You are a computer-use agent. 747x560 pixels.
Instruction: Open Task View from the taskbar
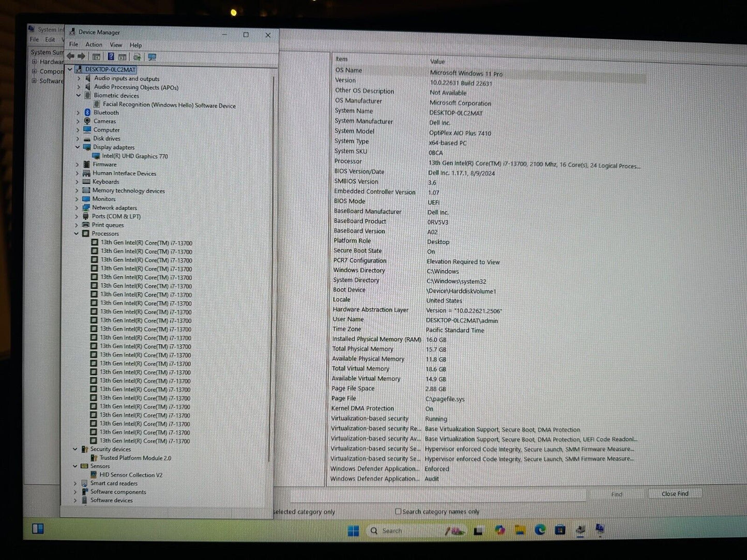[478, 531]
